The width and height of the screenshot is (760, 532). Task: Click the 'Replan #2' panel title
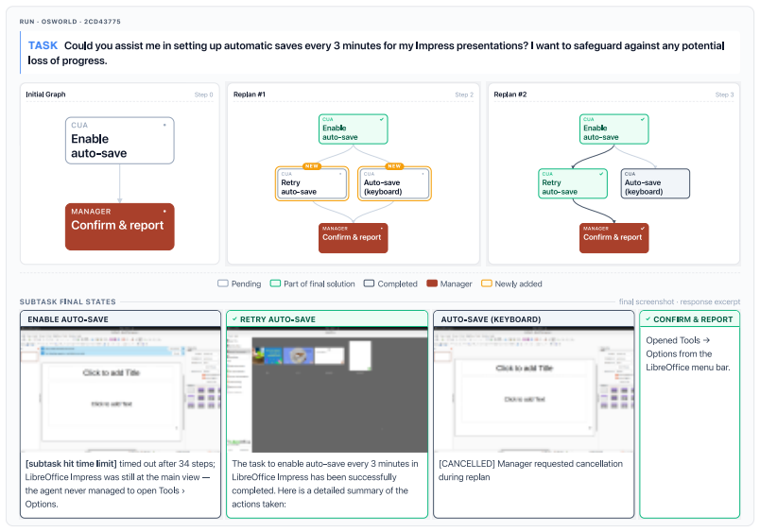tap(510, 94)
